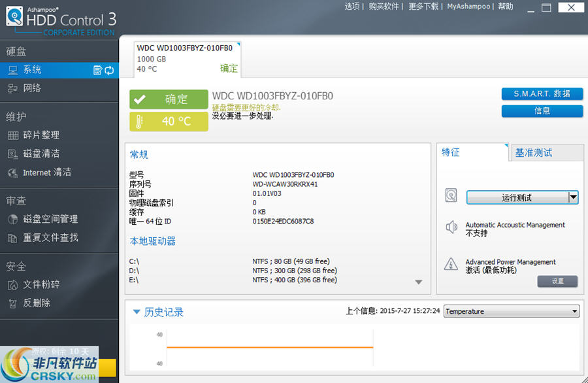Image resolution: width=588 pixels, height=383 pixels.
Task: Click the notes icon next to 系统
Action: [97, 71]
